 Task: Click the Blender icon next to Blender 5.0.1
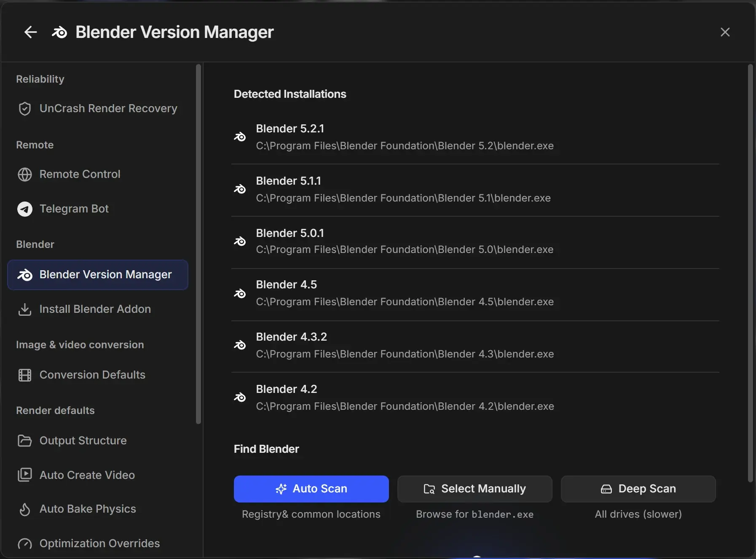pos(240,242)
